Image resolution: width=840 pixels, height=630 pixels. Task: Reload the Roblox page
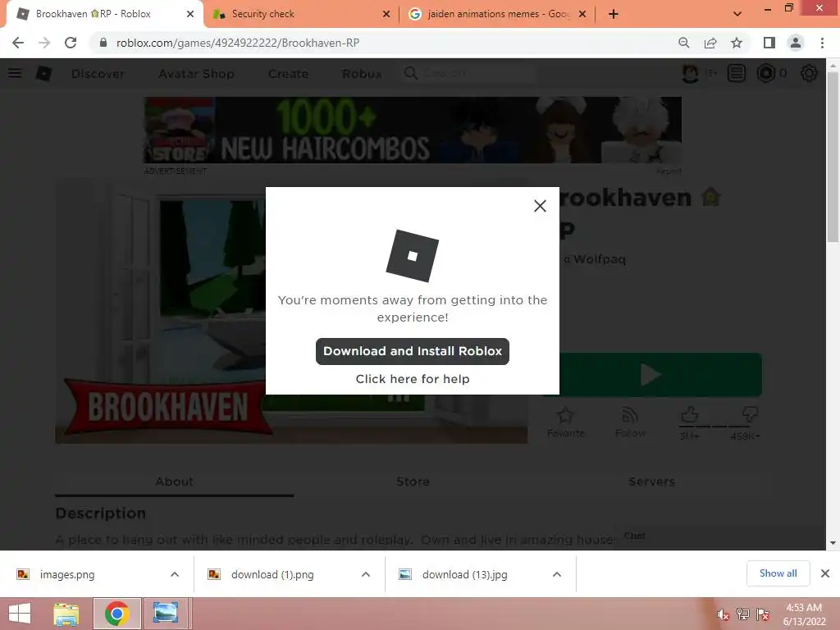(71, 43)
